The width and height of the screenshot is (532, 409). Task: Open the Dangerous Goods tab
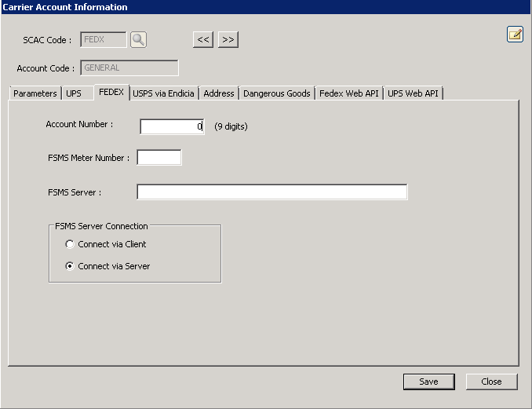pyautogui.click(x=276, y=93)
